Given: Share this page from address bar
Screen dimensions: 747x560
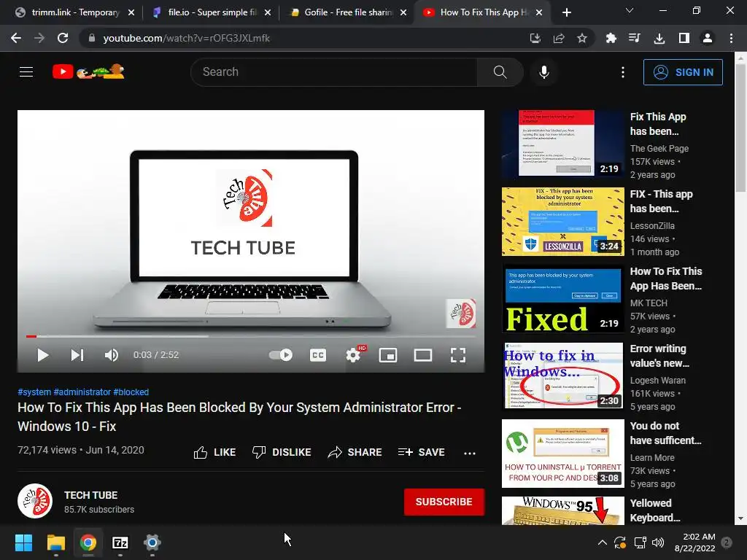Looking at the screenshot, I should click(x=558, y=38).
